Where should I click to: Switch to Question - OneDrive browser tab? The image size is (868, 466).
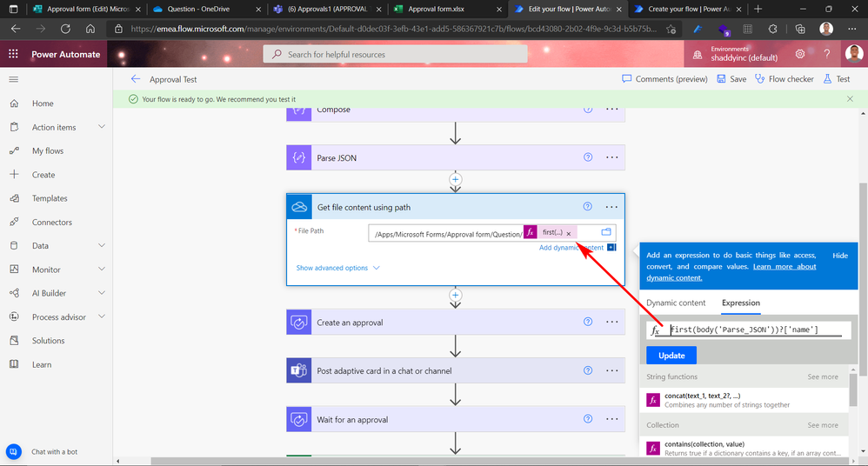click(205, 9)
